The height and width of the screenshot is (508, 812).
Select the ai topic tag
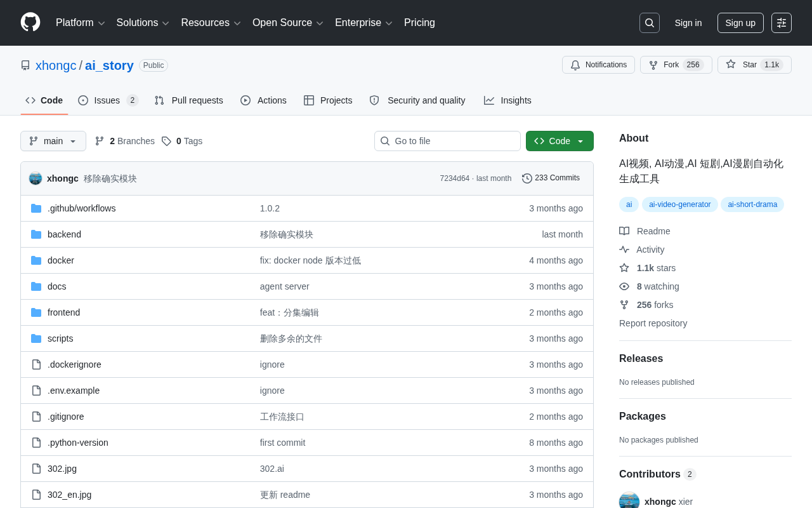[629, 204]
